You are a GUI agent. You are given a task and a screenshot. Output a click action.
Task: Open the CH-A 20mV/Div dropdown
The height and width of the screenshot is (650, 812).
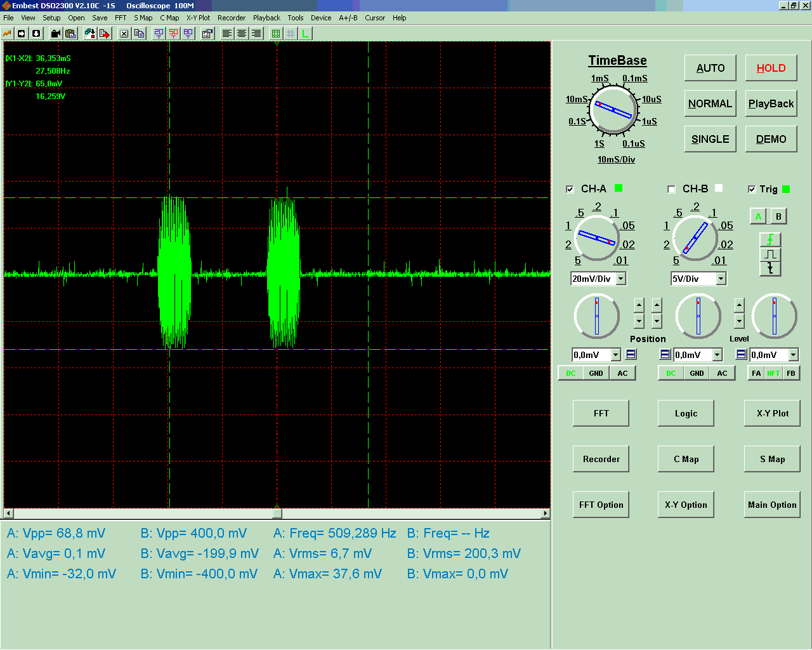(621, 279)
